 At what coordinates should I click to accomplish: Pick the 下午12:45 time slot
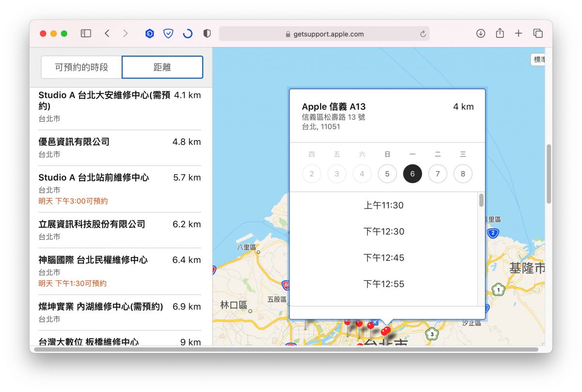(384, 258)
